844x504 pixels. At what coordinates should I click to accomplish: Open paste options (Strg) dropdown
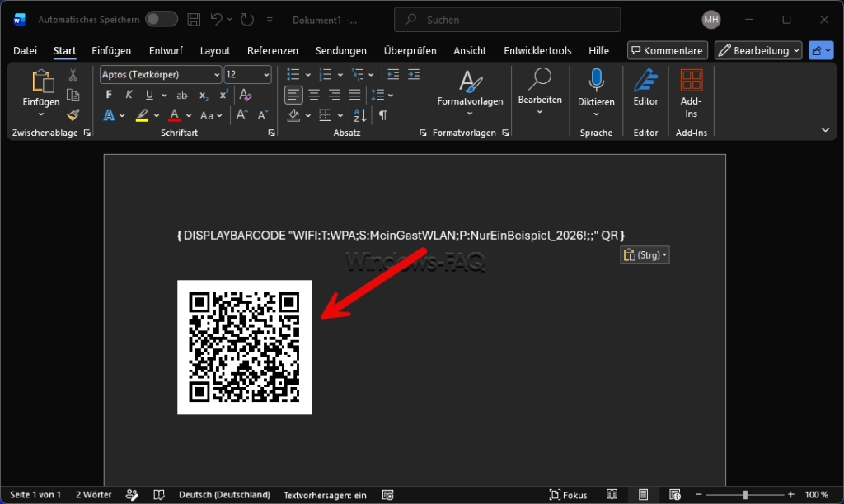645,255
